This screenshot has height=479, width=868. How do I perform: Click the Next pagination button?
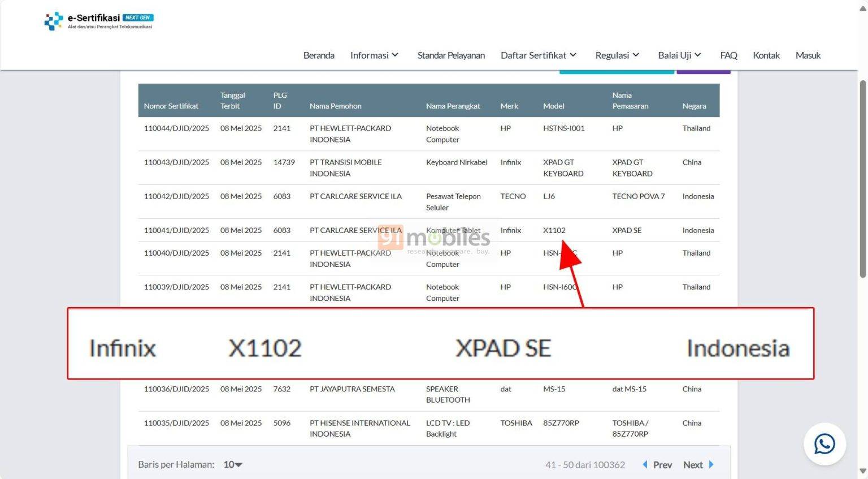point(693,464)
